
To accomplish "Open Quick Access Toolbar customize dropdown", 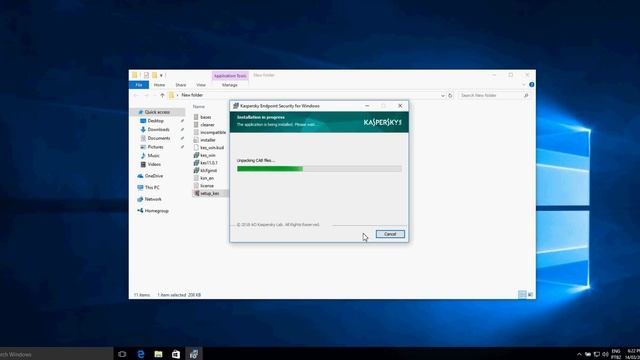I will [162, 76].
